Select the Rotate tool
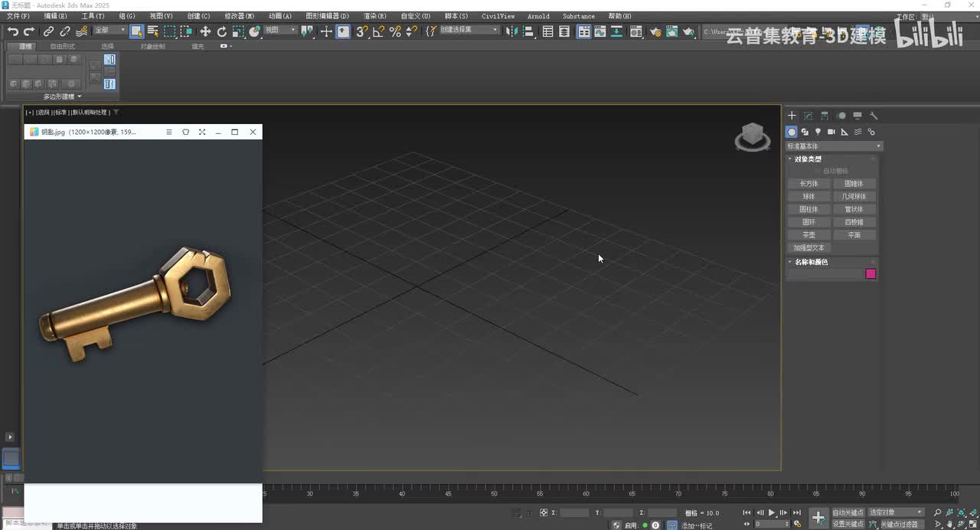 click(222, 31)
